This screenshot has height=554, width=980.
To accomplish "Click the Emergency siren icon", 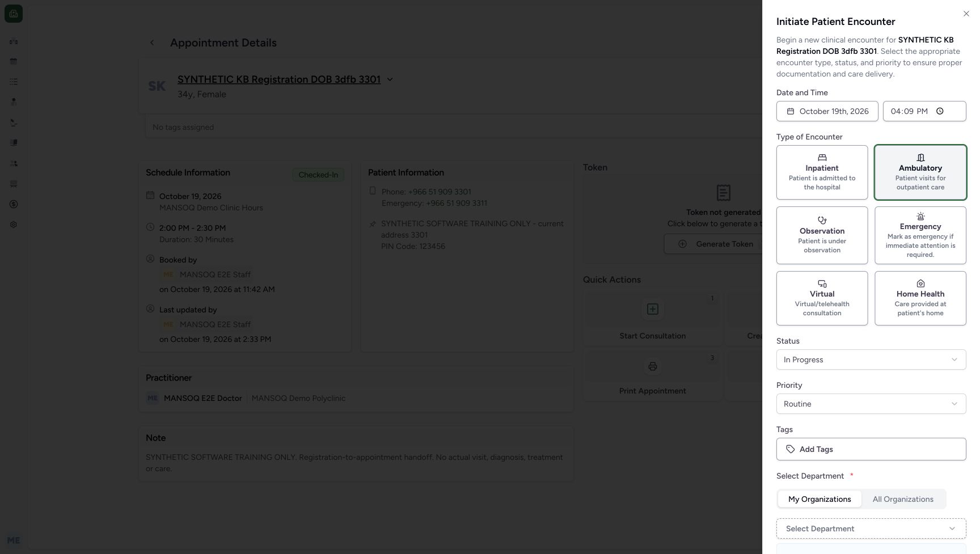I will tap(920, 217).
